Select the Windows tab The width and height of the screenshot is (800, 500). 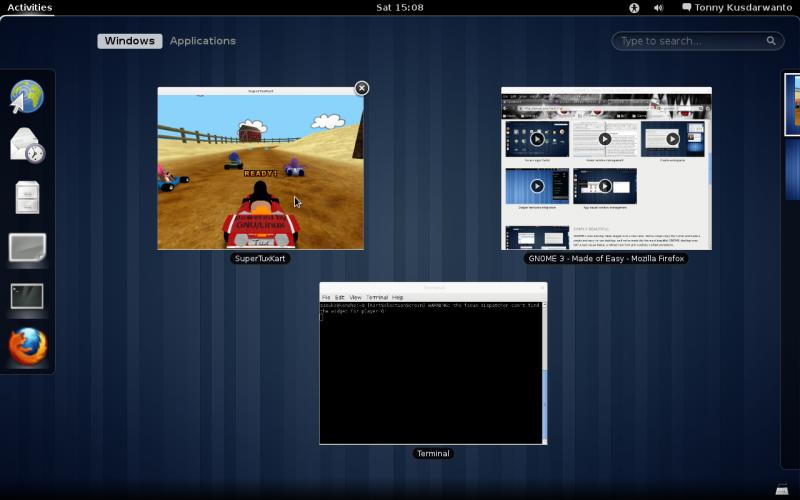tap(130, 41)
